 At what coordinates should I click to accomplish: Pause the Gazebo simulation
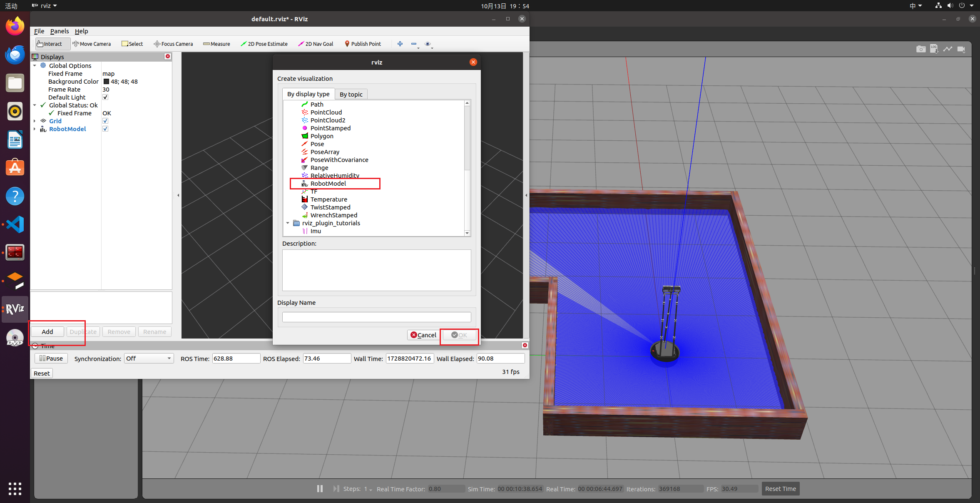[320, 488]
